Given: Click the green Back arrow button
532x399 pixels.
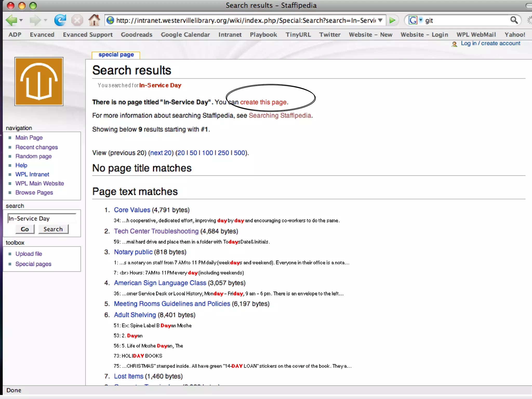Looking at the screenshot, I should pyautogui.click(x=11, y=20).
